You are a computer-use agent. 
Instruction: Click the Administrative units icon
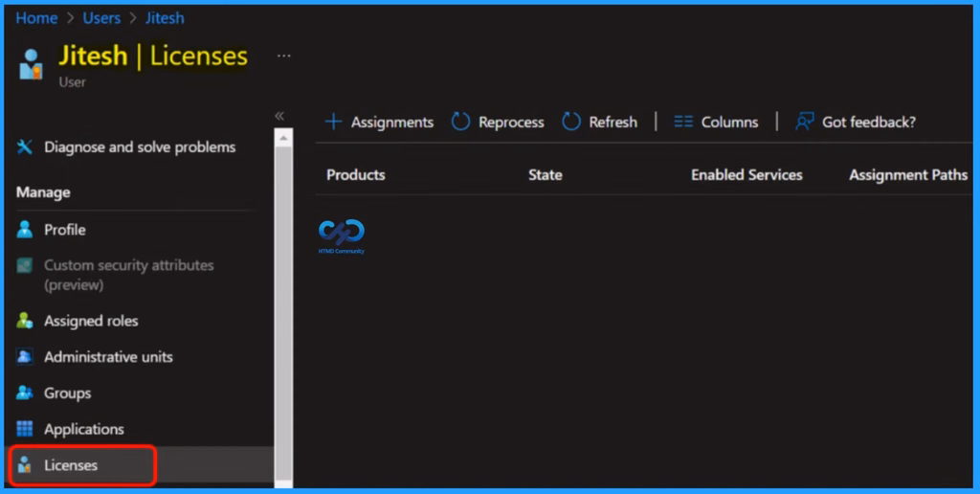(x=24, y=357)
